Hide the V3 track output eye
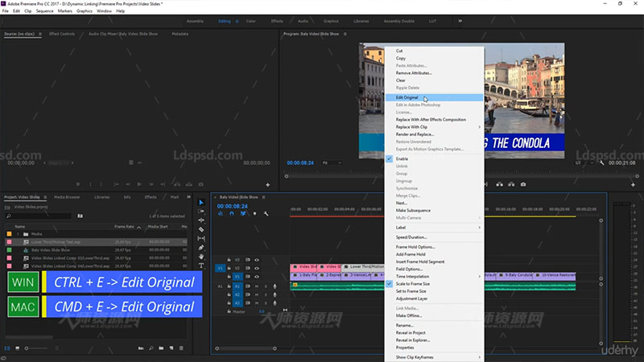Viewport: 644px width, 362px height. pyautogui.click(x=257, y=260)
